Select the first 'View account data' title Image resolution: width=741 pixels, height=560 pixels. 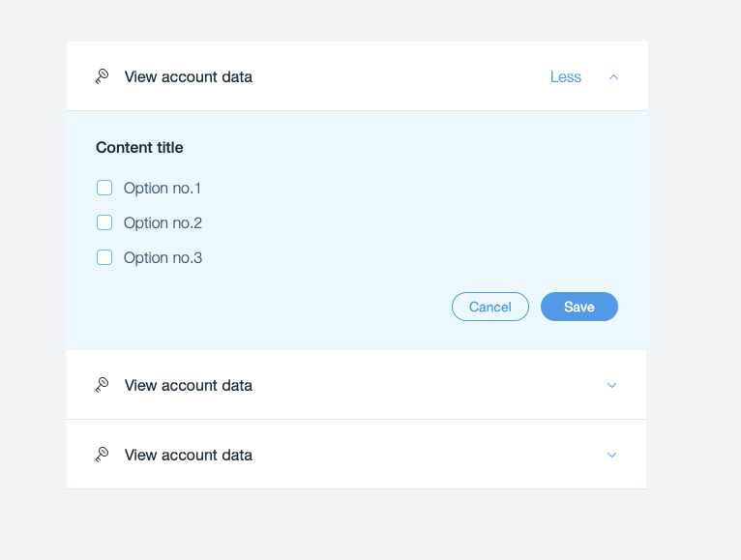(x=189, y=77)
